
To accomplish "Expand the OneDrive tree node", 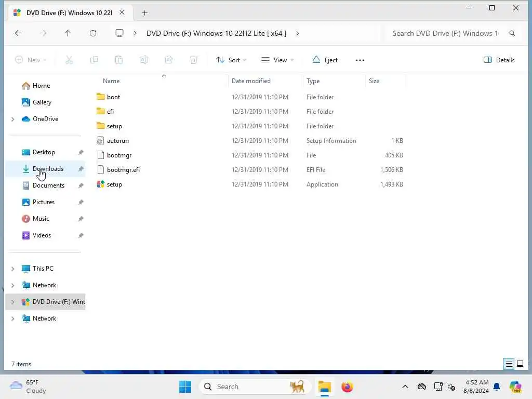I will point(13,119).
